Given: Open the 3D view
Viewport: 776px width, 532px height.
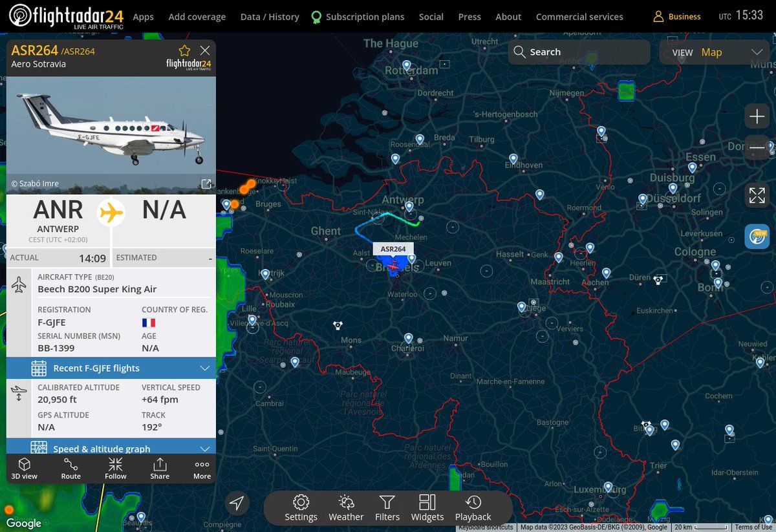Looking at the screenshot, I should [x=25, y=469].
